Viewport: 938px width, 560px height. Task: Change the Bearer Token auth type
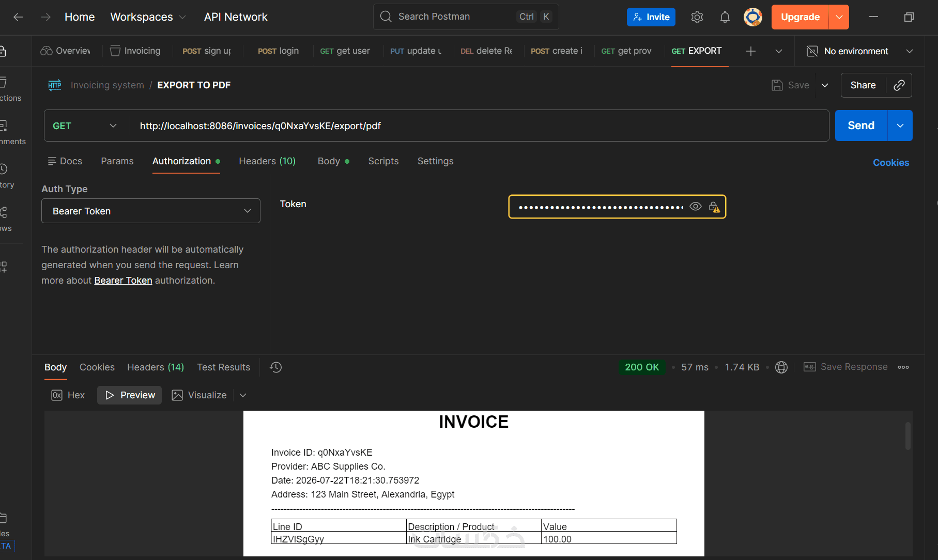[x=151, y=211]
